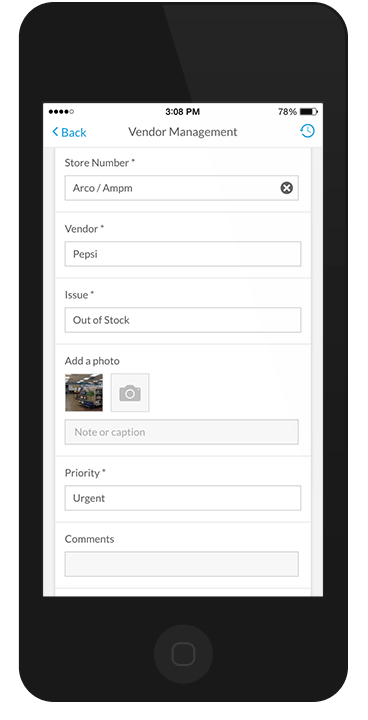368x720 pixels.
Task: Clear the Arco / Ampm store field
Action: coord(287,188)
